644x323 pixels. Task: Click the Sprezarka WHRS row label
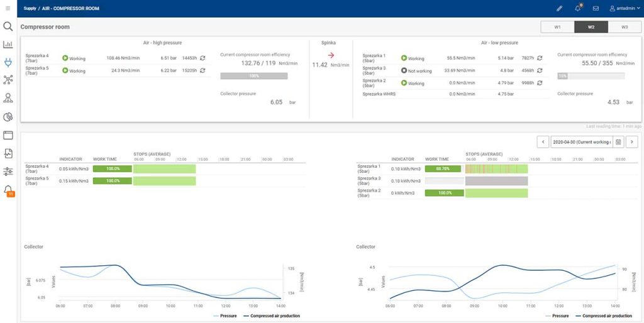379,94
